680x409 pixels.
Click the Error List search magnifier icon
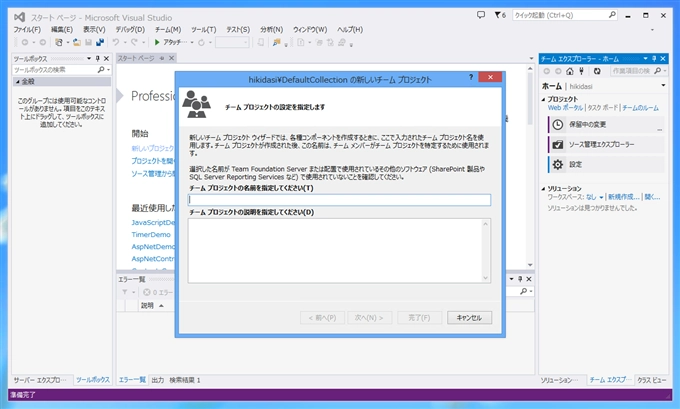tap(523, 291)
